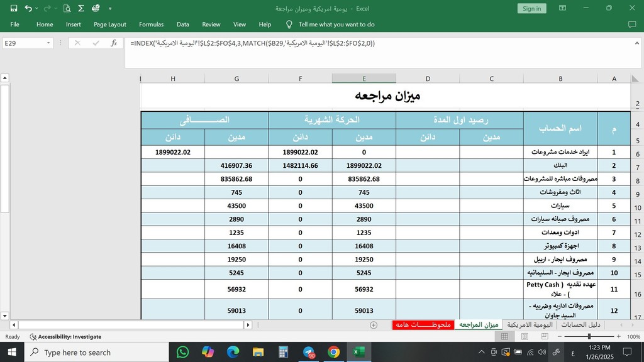The image size is (644, 362).
Task: Switch to Page Break Preview icon
Action: tap(545, 337)
